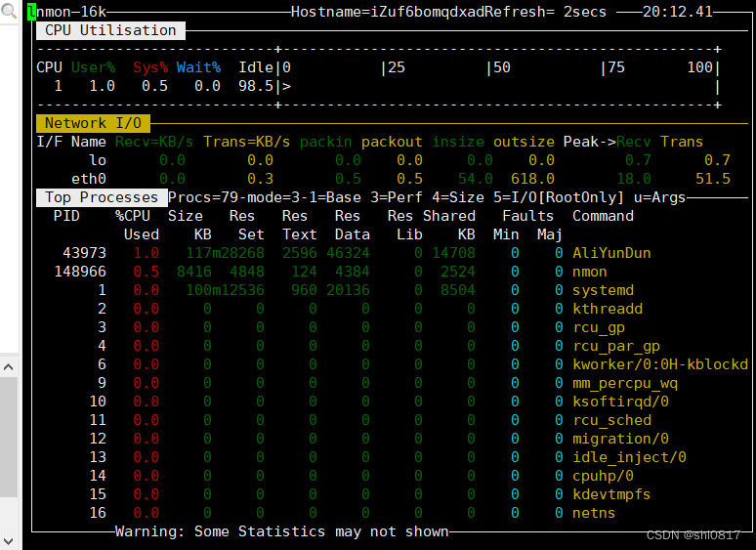Click systemd Res Data value 20136

348,290
